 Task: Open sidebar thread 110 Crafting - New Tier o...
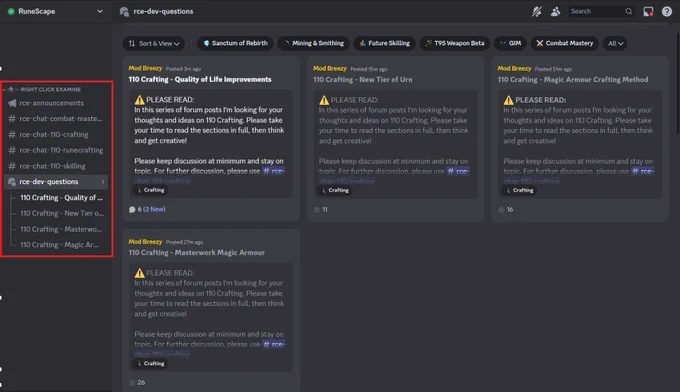(62, 213)
